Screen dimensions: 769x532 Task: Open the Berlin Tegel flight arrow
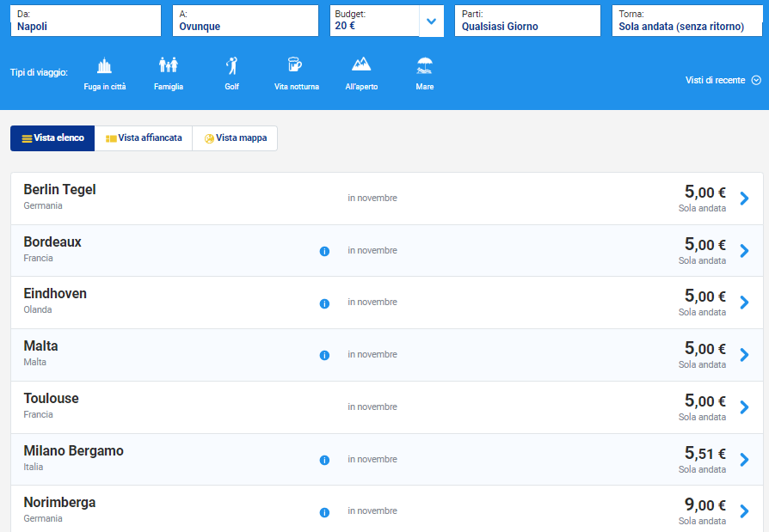coord(744,199)
